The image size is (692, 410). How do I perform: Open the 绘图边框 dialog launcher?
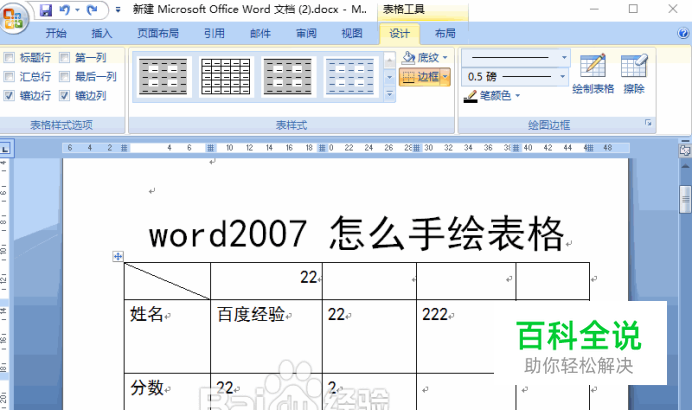click(648, 123)
